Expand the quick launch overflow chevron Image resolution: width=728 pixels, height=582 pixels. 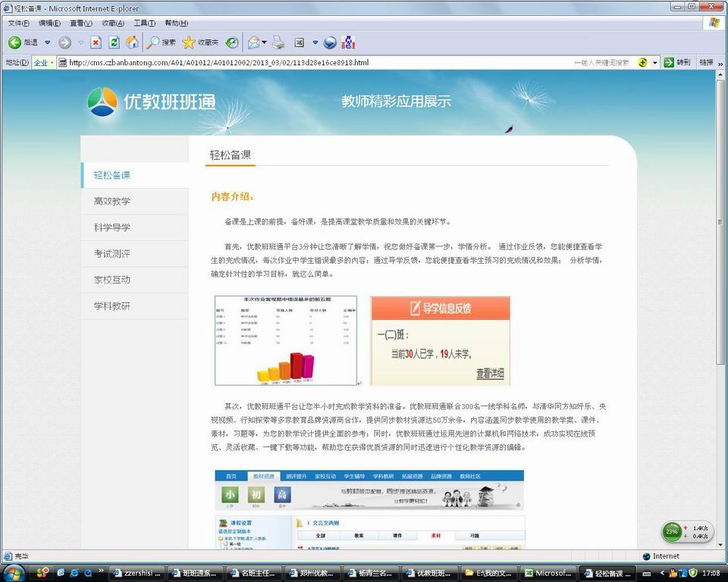point(101,571)
